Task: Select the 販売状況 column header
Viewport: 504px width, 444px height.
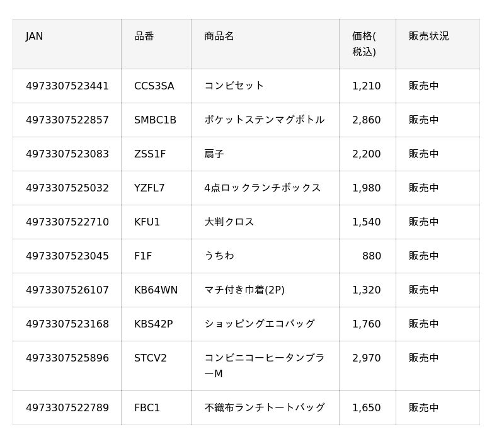Action: coord(438,44)
